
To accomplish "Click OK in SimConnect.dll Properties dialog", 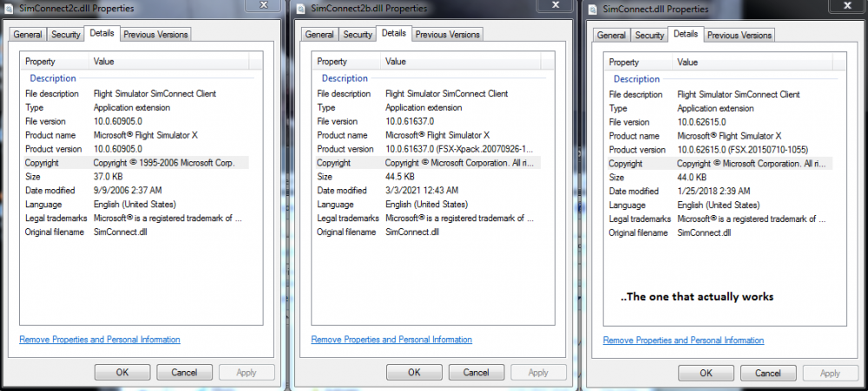I will tap(706, 373).
